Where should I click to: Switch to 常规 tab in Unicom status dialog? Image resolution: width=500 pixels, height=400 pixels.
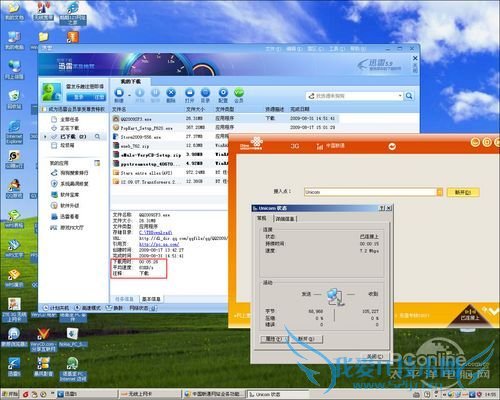[x=262, y=218]
